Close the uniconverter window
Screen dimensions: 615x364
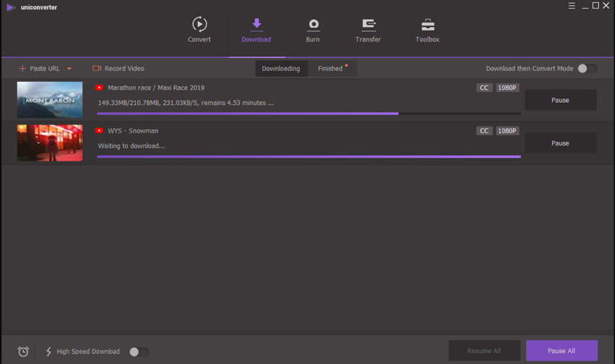(x=606, y=6)
